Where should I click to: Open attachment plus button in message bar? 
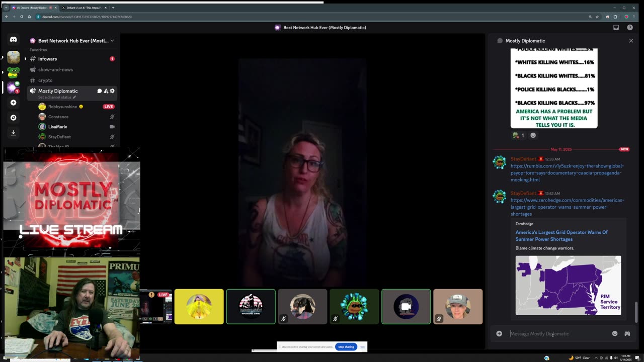click(x=499, y=333)
